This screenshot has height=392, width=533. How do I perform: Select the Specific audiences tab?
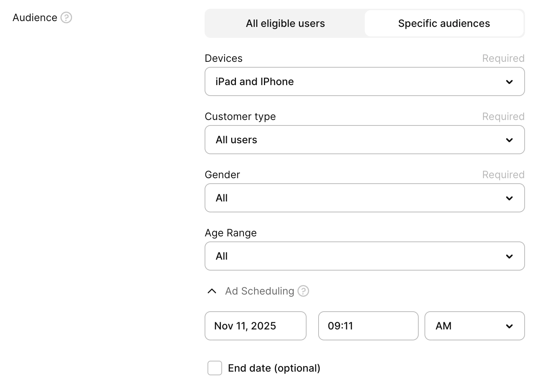(444, 23)
